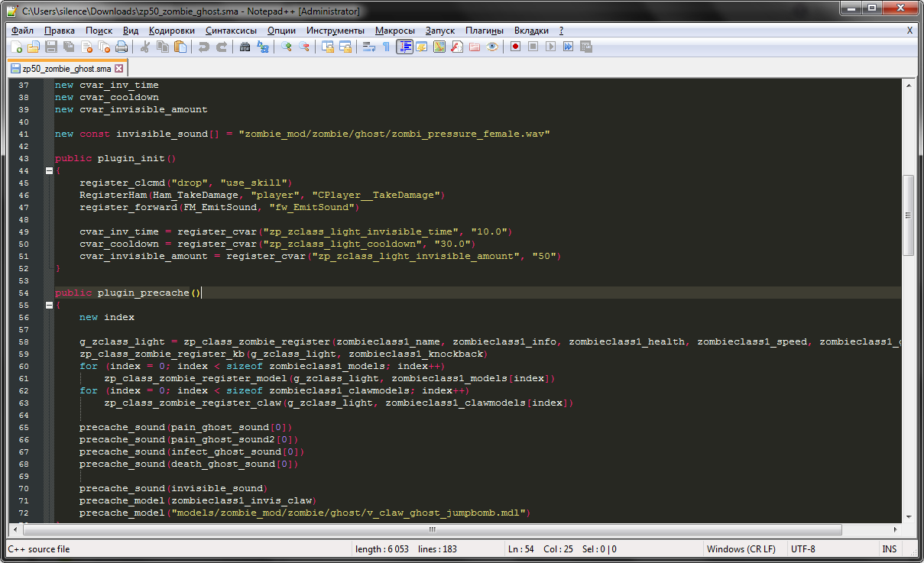Open Function List toolbar icon
924x563 pixels.
[x=457, y=47]
